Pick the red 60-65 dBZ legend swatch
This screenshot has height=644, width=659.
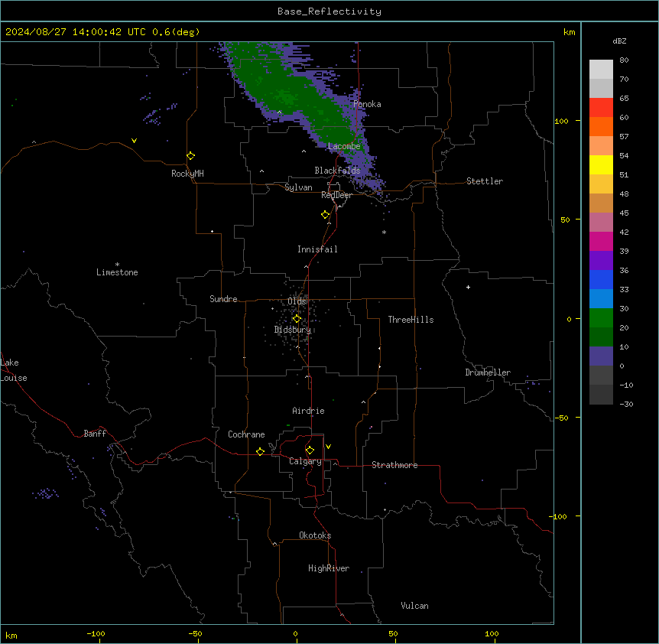(601, 108)
